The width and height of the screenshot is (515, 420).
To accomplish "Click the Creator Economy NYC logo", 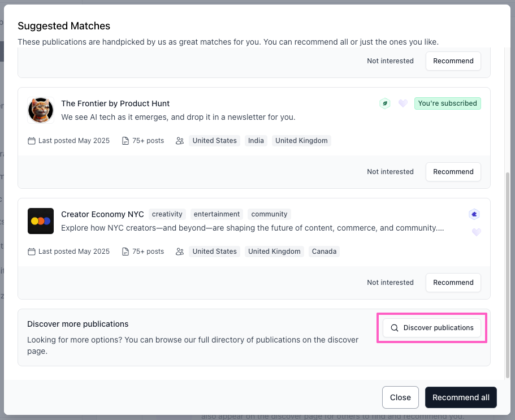I will pyautogui.click(x=41, y=220).
